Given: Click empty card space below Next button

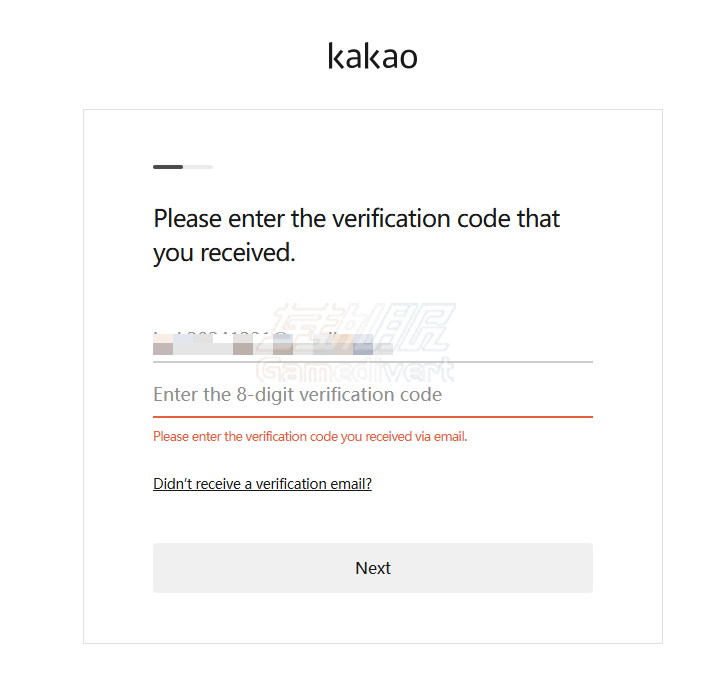Looking at the screenshot, I should pyautogui.click(x=372, y=618).
